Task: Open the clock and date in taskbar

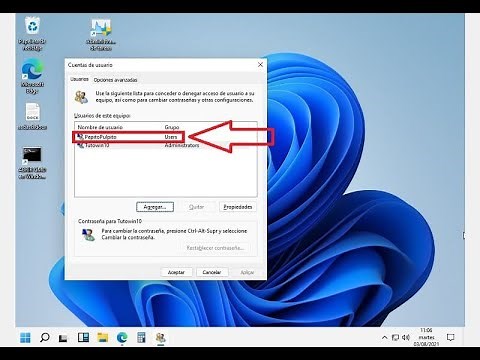Action: [426, 337]
